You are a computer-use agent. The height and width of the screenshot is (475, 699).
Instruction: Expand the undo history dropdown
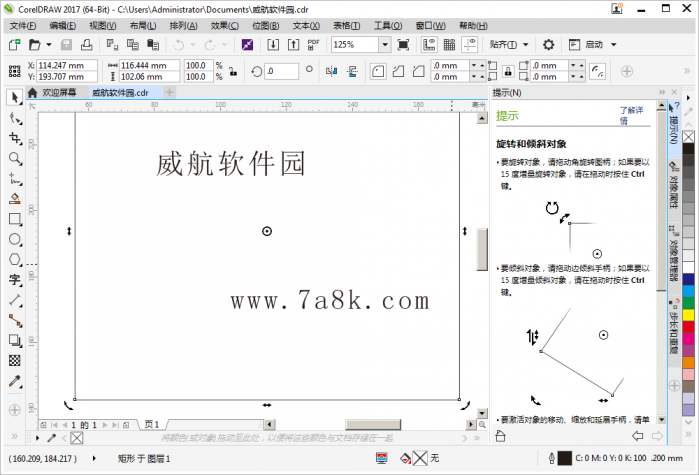point(193,45)
